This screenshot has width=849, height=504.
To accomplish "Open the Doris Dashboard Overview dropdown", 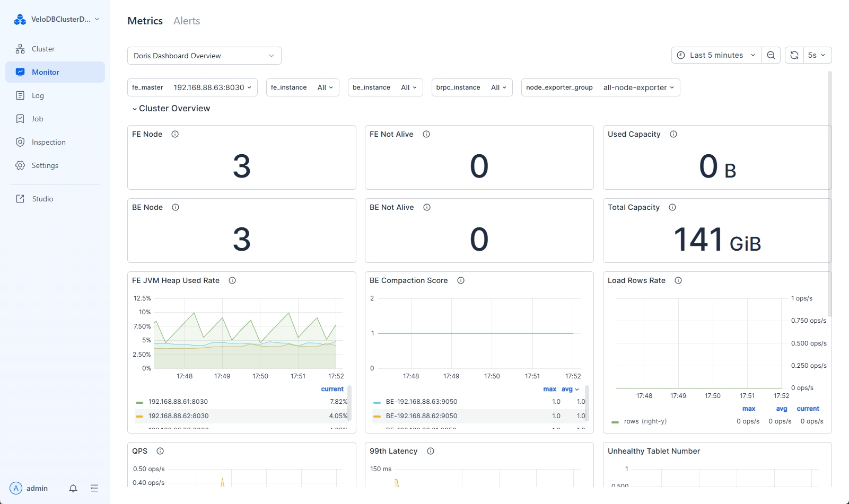I will (204, 56).
